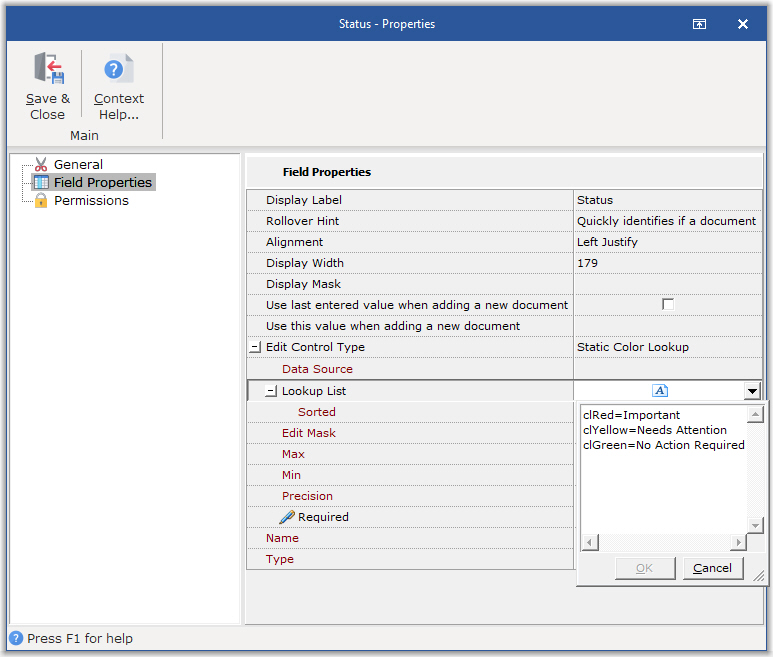Screen dimensions: 773x657
Task: Click the help icon in the status bar
Action: [x=16, y=638]
